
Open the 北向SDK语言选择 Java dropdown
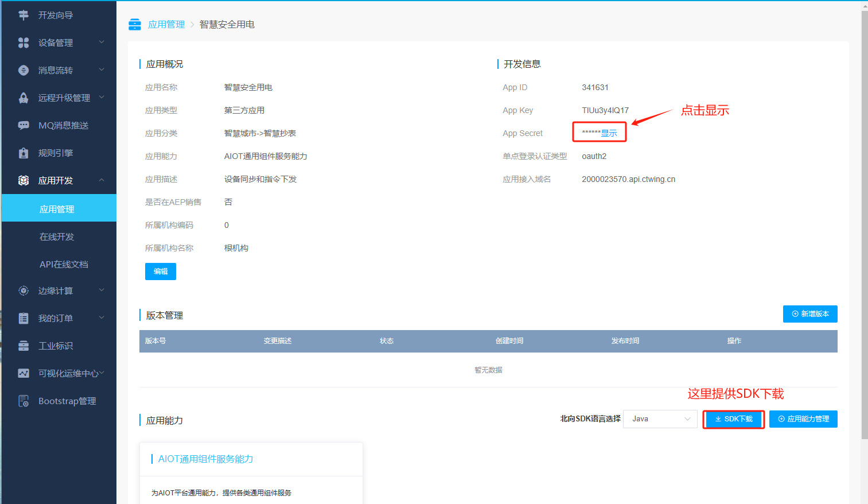[660, 419]
